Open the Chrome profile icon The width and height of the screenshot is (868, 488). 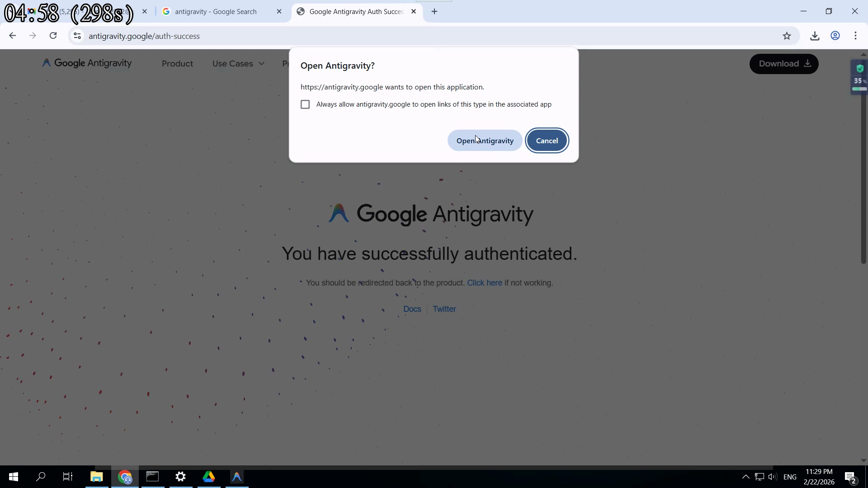click(835, 36)
